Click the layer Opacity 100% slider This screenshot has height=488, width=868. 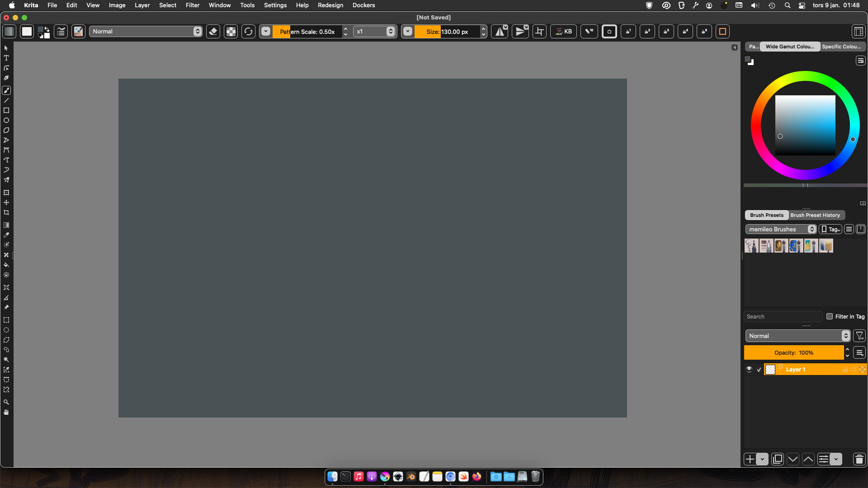[793, 352]
